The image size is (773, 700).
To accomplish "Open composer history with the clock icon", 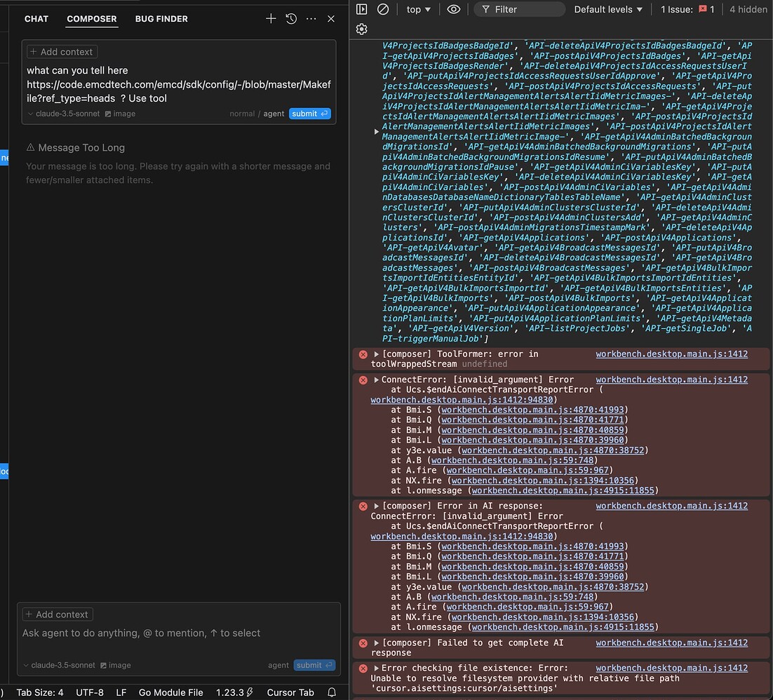I will coord(291,19).
